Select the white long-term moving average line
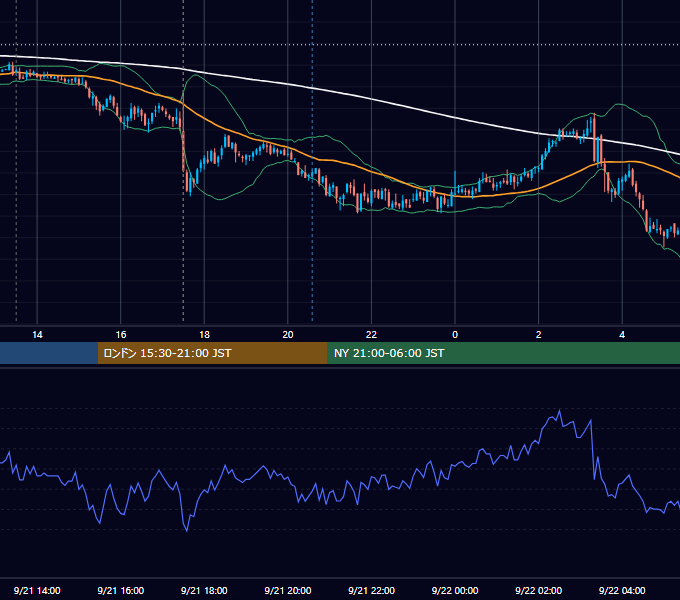Screen dimensions: 680x600 (x=371, y=100)
